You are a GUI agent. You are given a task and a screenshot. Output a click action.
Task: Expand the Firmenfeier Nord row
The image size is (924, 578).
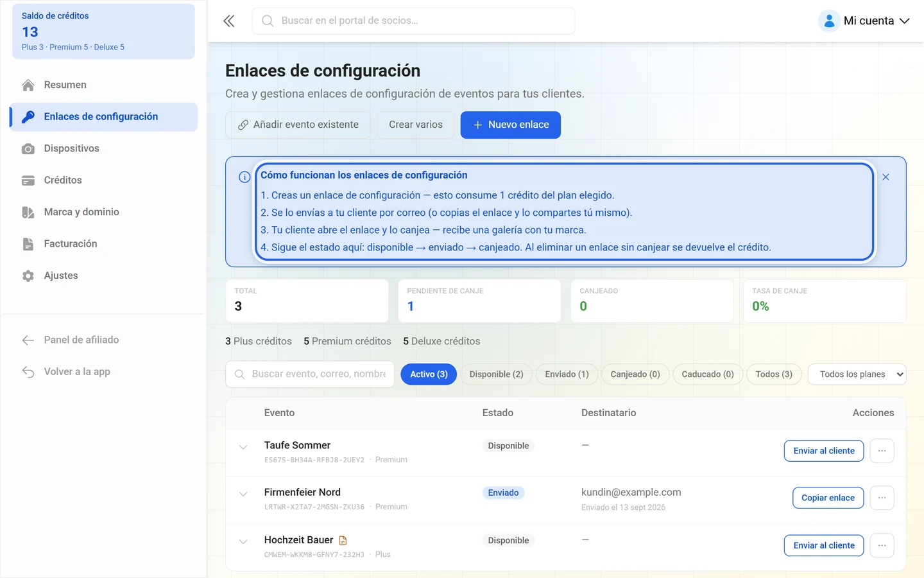243,494
